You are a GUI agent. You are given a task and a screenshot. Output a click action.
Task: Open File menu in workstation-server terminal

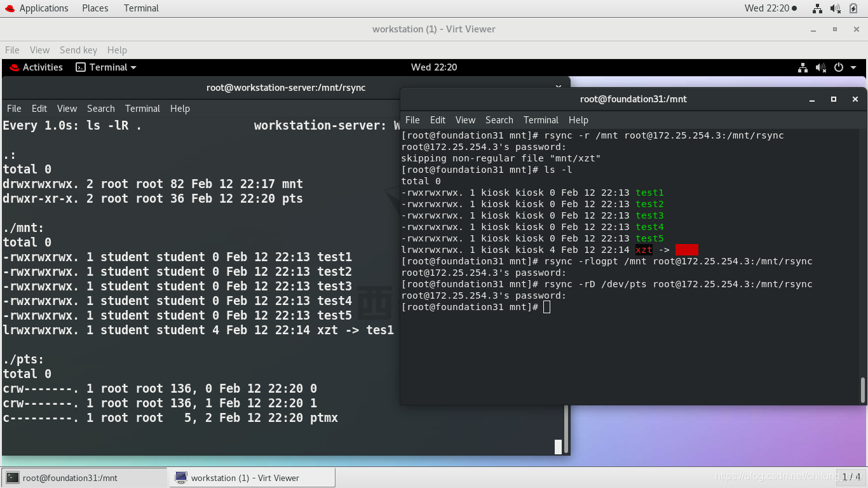[14, 109]
